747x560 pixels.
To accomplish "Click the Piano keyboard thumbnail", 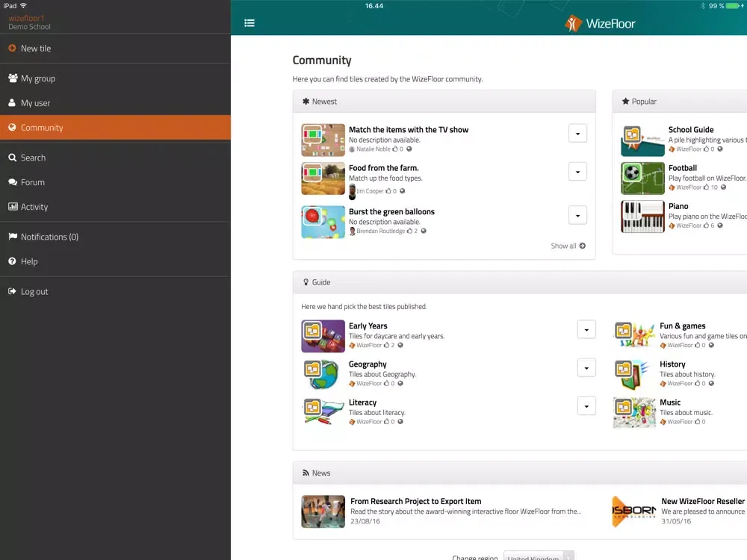I will coord(642,217).
